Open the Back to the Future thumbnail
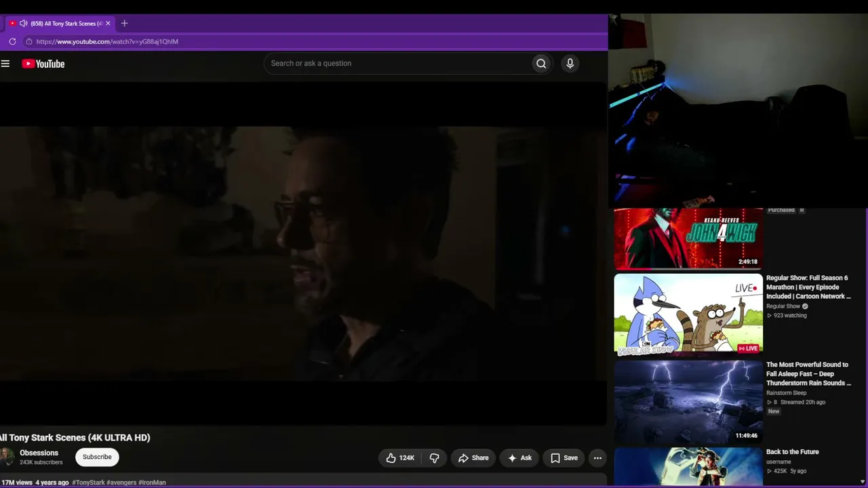Viewport: 868px width, 488px height. [x=688, y=467]
